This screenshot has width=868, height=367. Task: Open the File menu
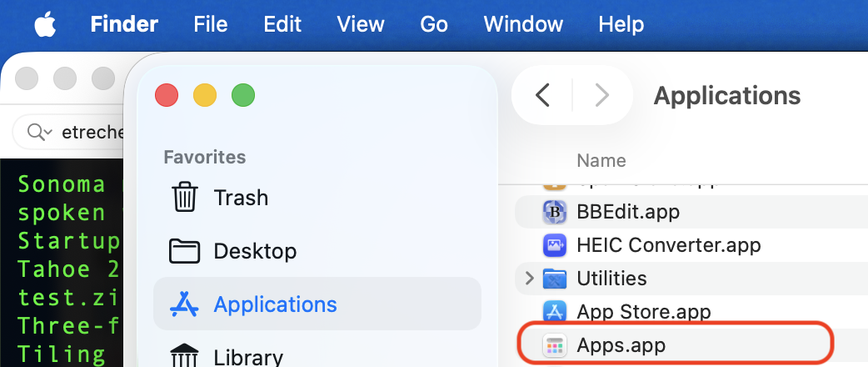(x=211, y=24)
